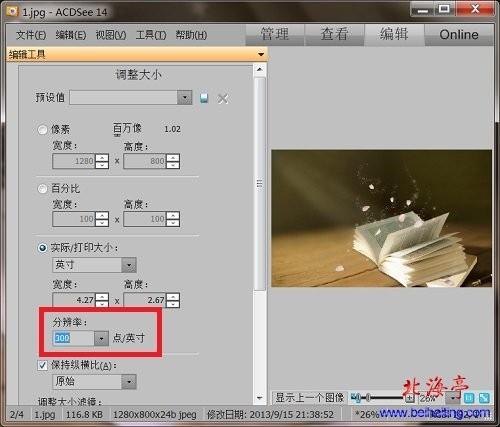The width and height of the screenshot is (500, 427).
Task: Decrease the pixel width 1280 stepper
Action: (102, 165)
